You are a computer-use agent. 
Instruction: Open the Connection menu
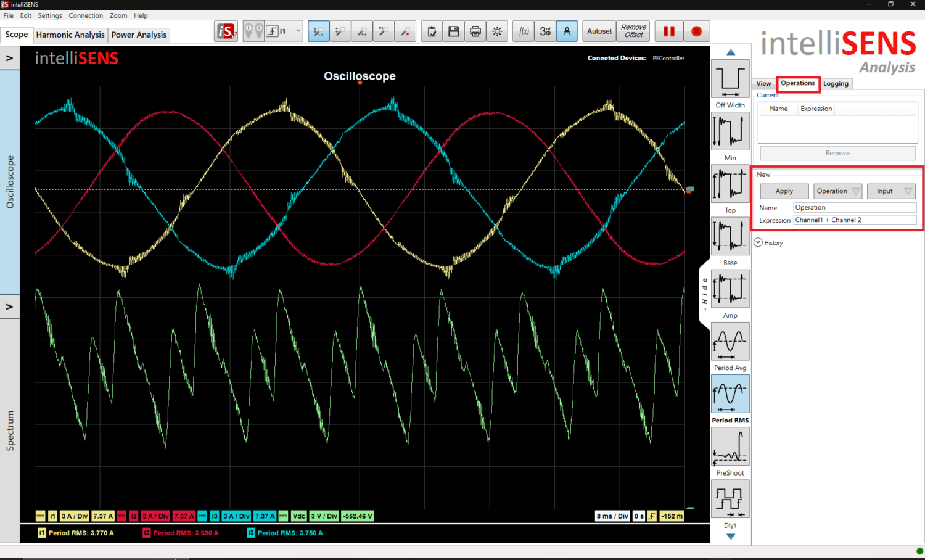(86, 15)
